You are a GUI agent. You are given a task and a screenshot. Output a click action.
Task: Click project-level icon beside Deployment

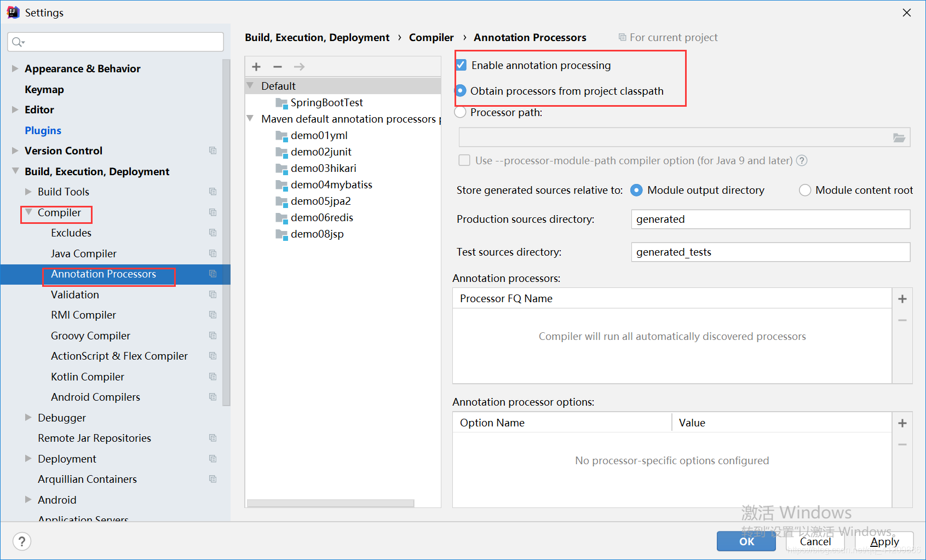coord(213,459)
